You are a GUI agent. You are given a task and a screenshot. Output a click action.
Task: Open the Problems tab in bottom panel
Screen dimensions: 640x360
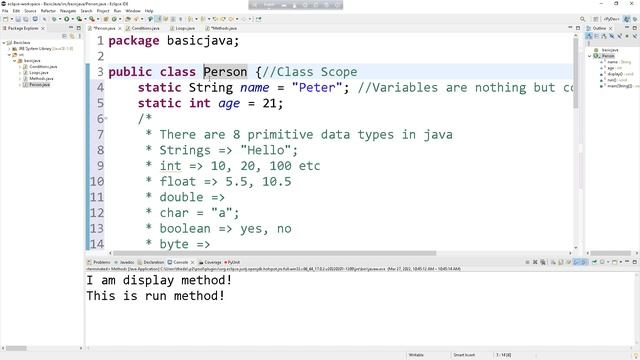[99, 262]
